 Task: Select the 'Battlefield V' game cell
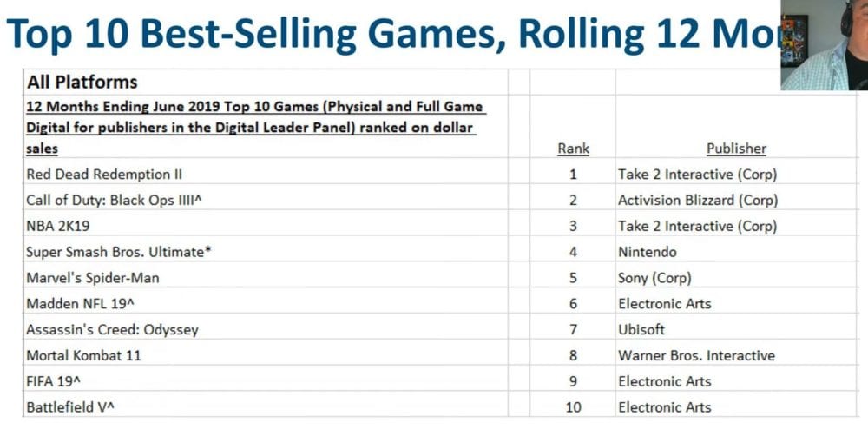(x=69, y=406)
